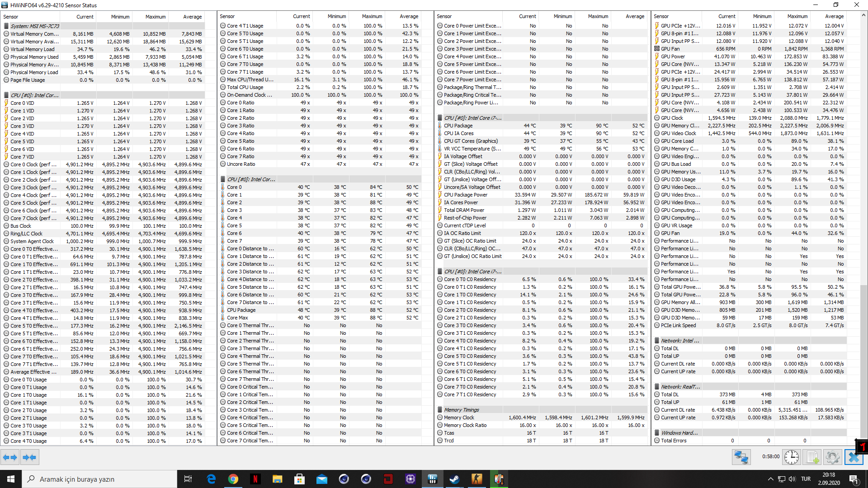Select the Core Max temperature row
Viewport: 868px width, 488px height.
click(320, 318)
